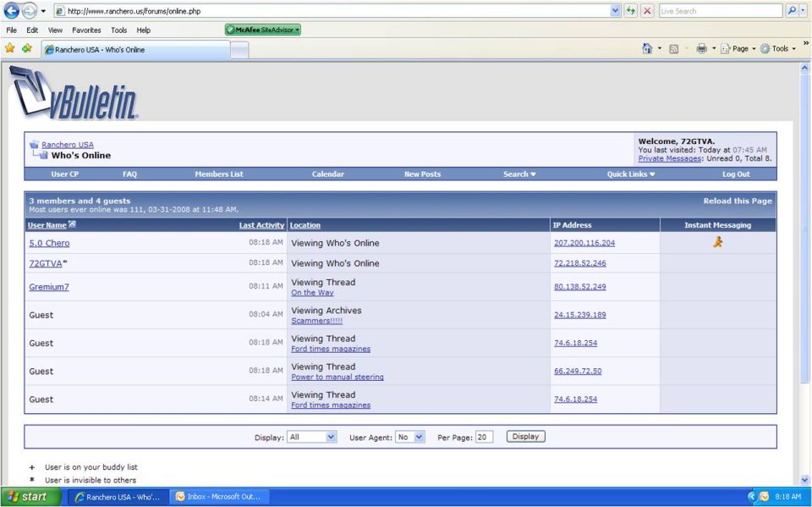This screenshot has width=812, height=507.
Task: Click the address bar URL field
Action: (332, 11)
